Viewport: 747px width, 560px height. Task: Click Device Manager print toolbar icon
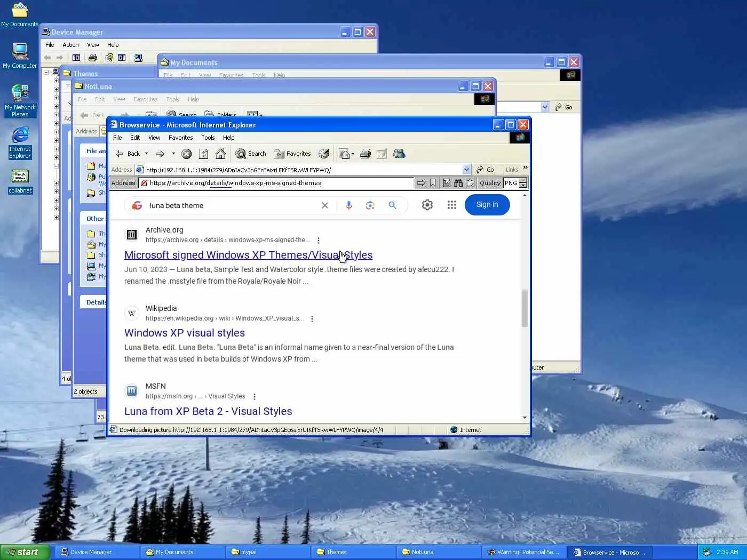[x=93, y=58]
